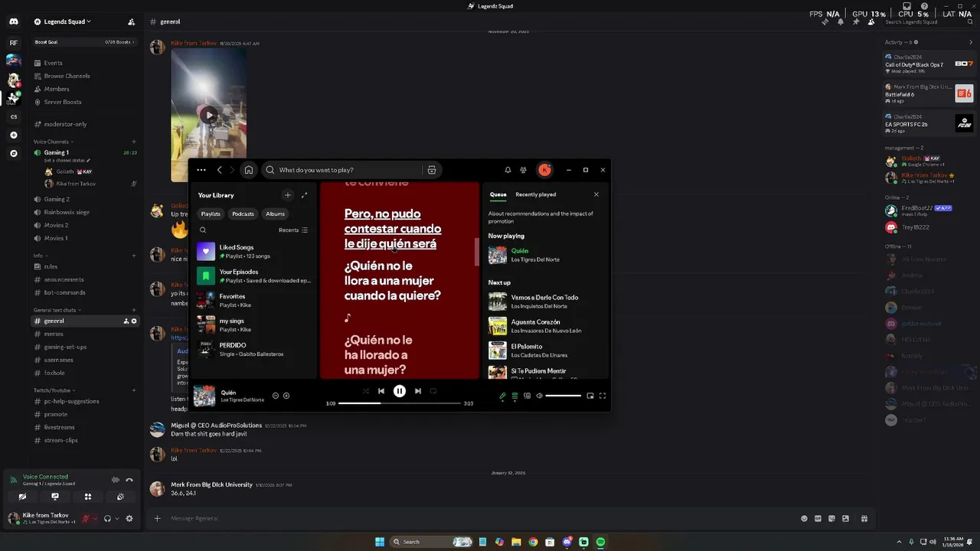Click Spotify Home button

[x=248, y=170]
